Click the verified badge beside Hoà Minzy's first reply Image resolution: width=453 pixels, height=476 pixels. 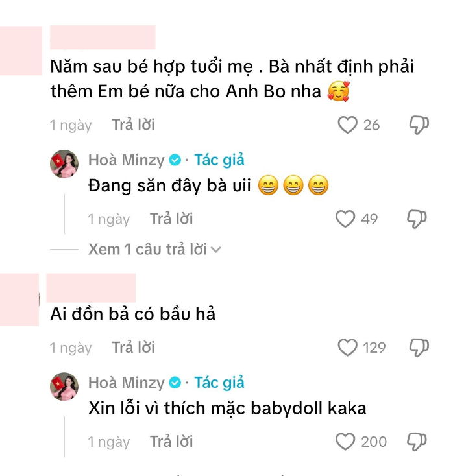click(x=175, y=160)
